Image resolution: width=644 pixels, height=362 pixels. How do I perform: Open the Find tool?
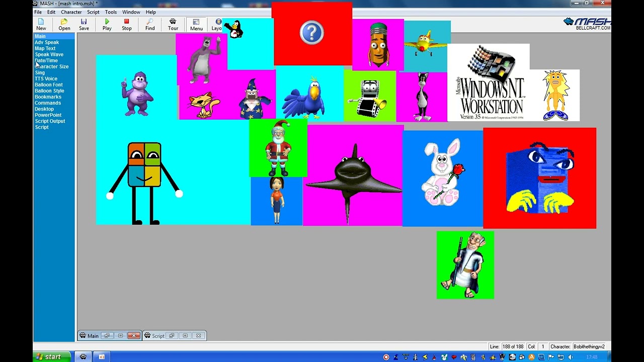click(150, 25)
